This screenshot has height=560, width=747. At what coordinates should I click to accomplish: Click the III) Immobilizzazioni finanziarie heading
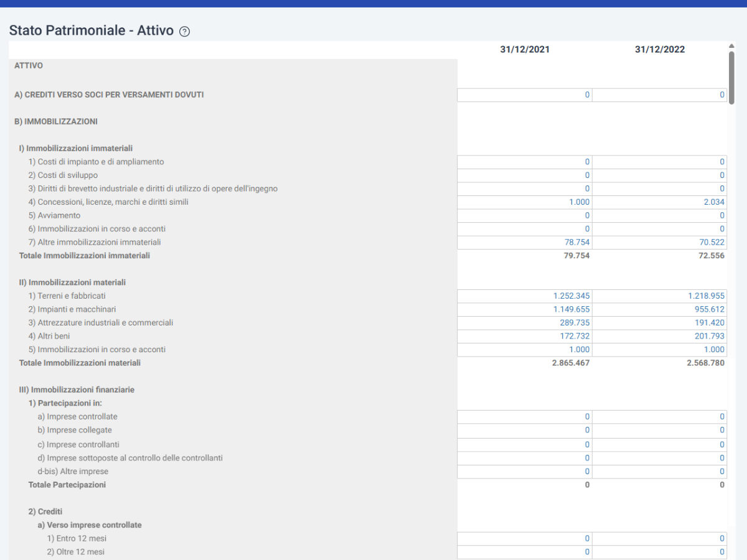click(x=77, y=390)
